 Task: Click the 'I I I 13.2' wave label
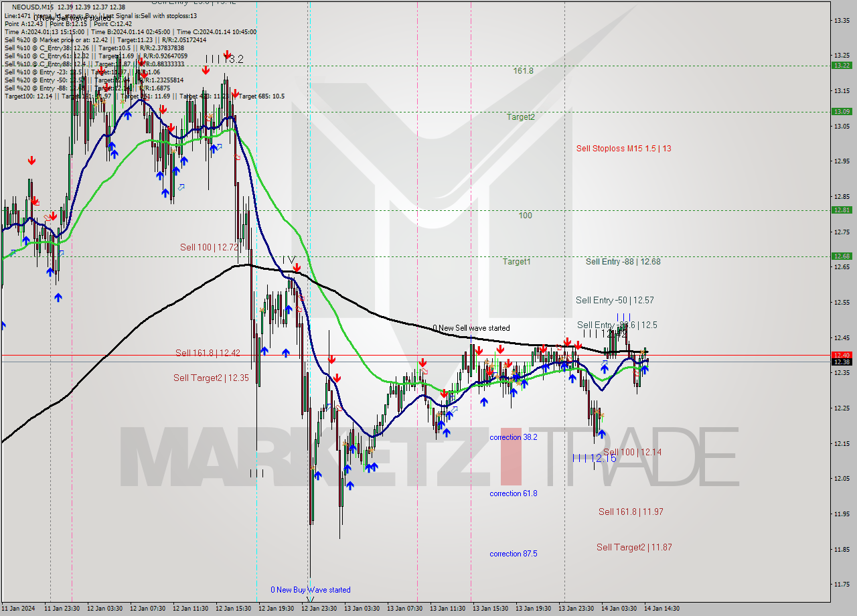click(224, 60)
